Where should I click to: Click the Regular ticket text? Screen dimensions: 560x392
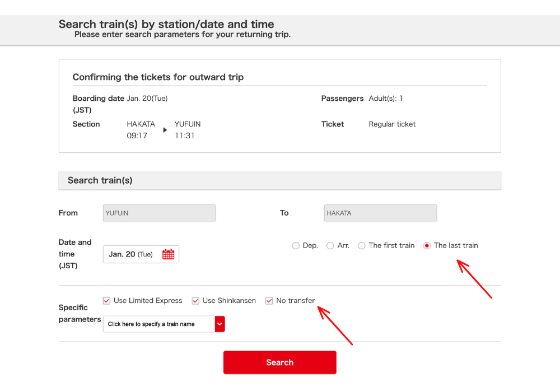click(x=392, y=124)
